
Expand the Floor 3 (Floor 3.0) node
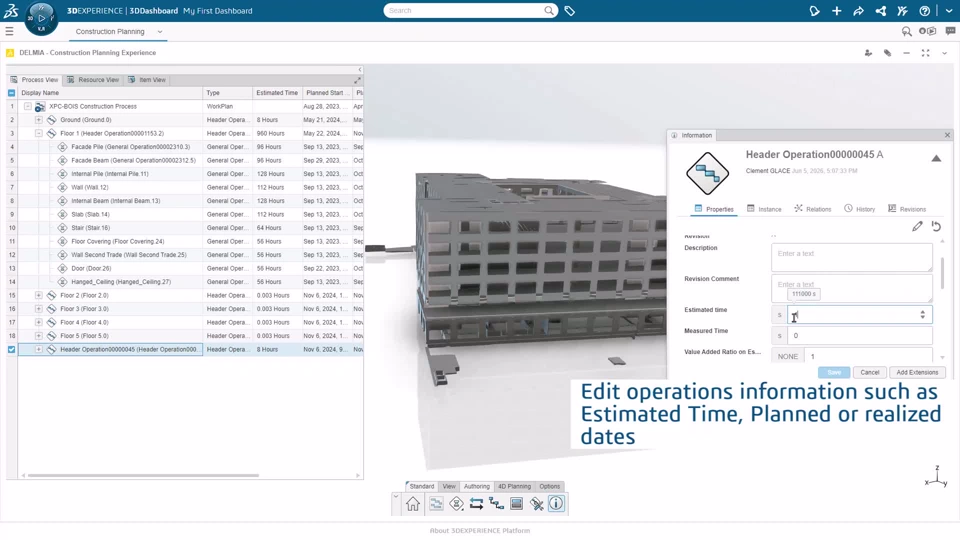pyautogui.click(x=39, y=309)
